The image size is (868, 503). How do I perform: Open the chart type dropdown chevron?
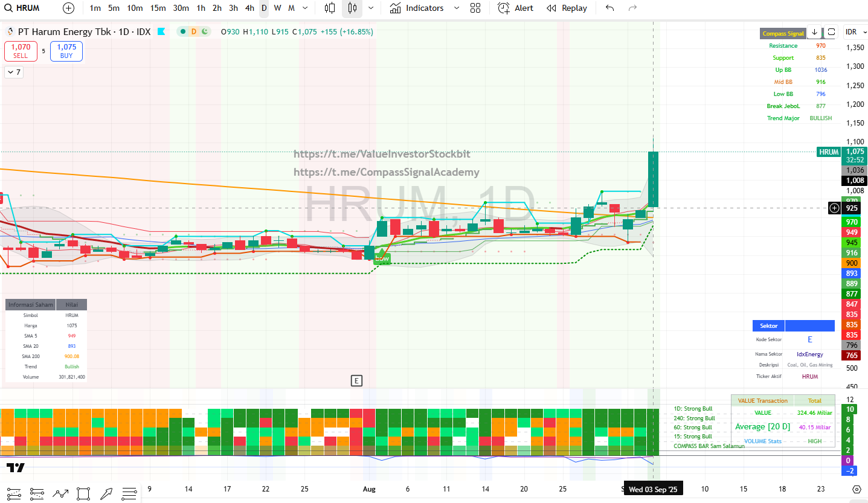(370, 8)
